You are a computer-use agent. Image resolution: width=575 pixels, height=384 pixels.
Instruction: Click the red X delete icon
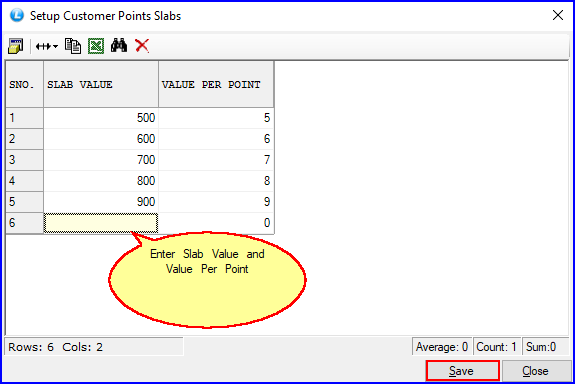coord(142,46)
